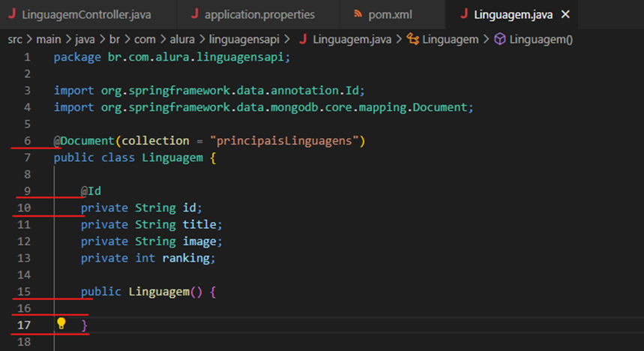
Task: Click the lightbulb quick-fix icon on line 17
Action: pyautogui.click(x=61, y=324)
